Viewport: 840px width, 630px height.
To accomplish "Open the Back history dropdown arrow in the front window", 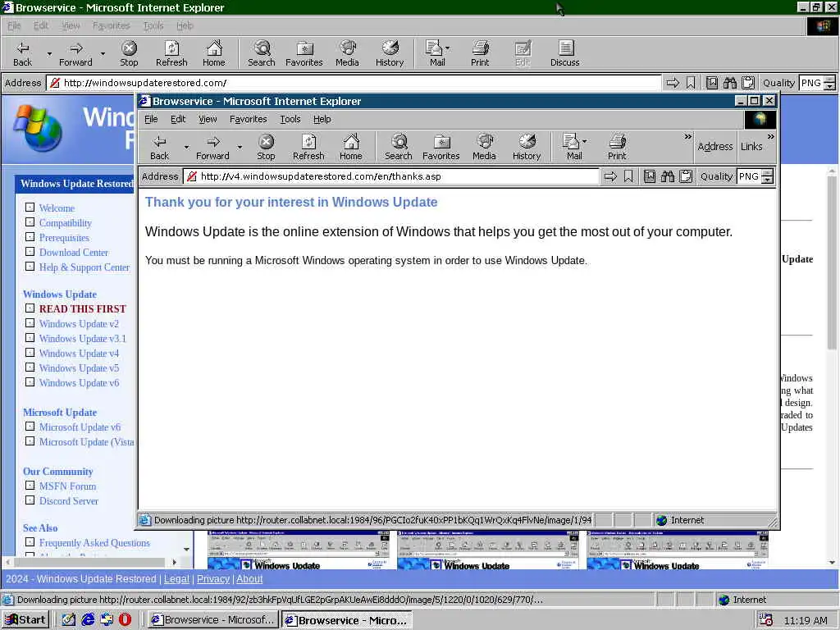I will tap(186, 148).
